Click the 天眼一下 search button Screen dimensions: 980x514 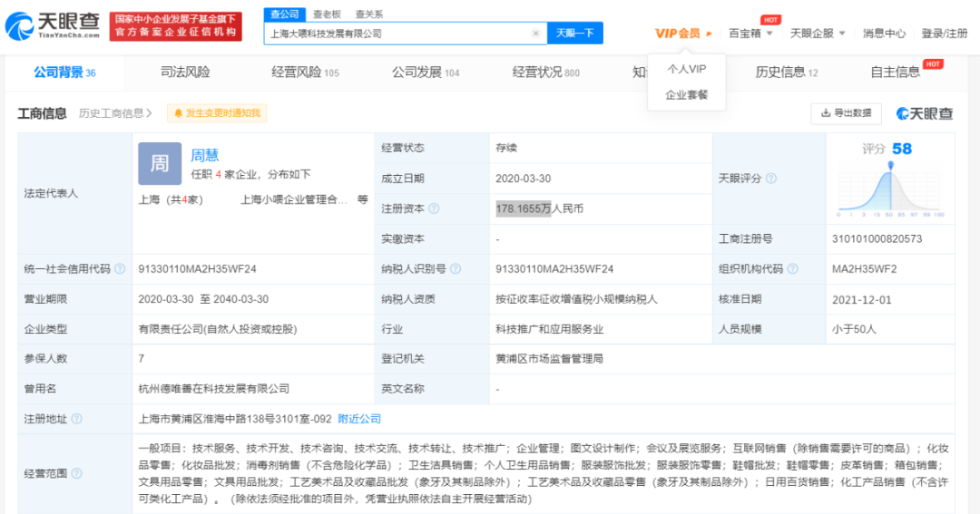pos(575,34)
